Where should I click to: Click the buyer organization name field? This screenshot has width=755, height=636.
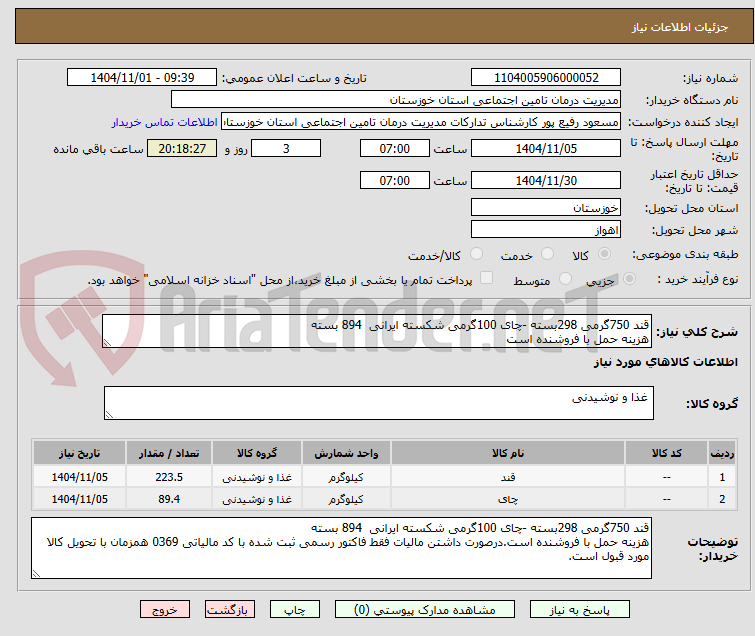point(396,100)
